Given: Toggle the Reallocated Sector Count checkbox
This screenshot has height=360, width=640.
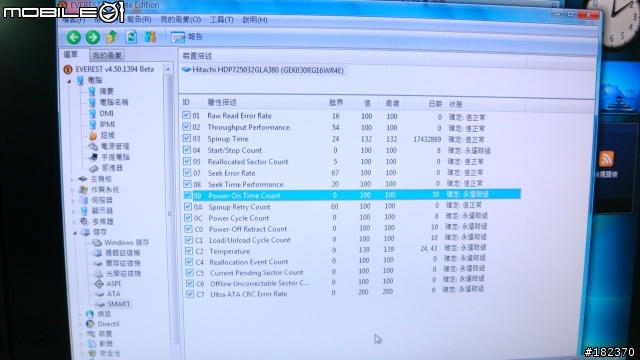Looking at the screenshot, I should point(187,161).
